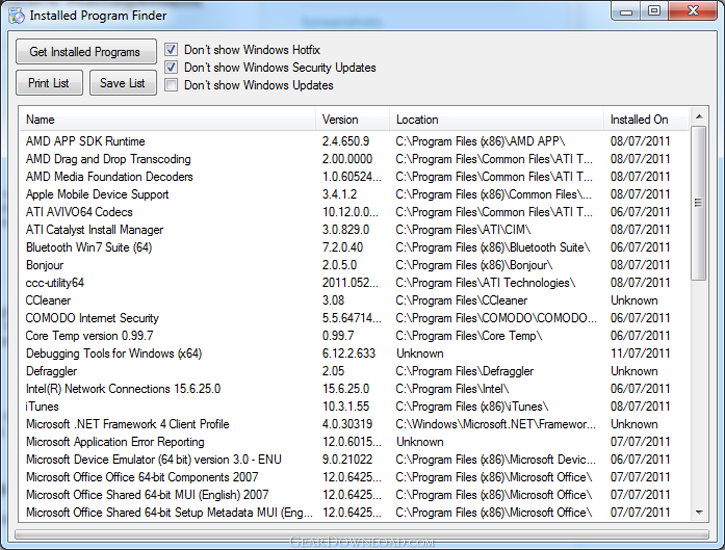Enable Don't show Windows Updates checkbox
Image resolution: width=725 pixels, height=550 pixels.
(x=171, y=85)
